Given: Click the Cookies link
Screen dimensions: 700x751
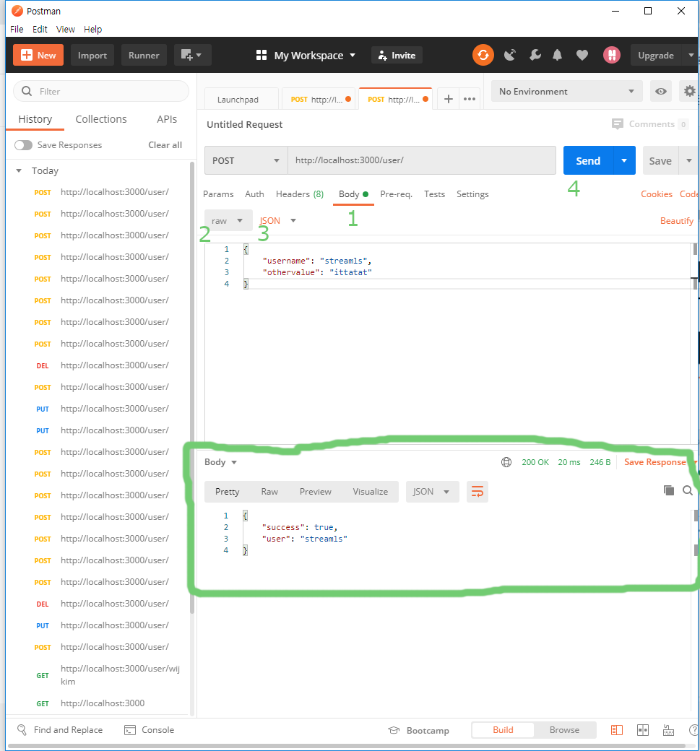Looking at the screenshot, I should tap(657, 194).
